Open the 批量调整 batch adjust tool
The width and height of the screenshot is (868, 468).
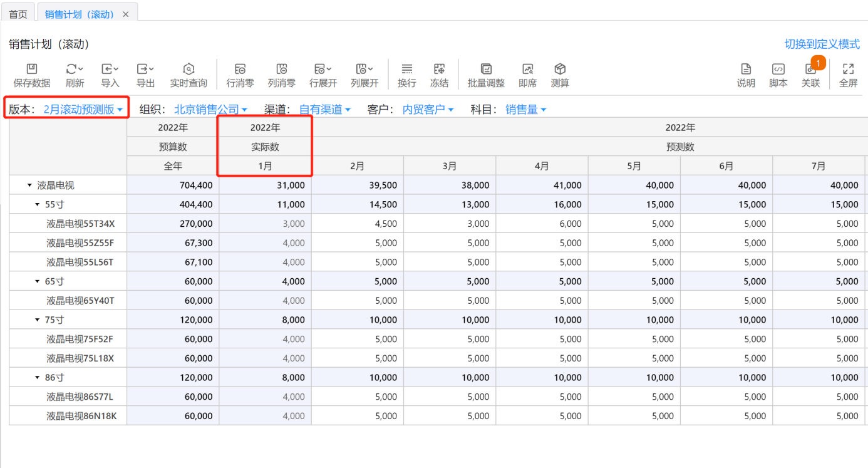click(x=486, y=70)
